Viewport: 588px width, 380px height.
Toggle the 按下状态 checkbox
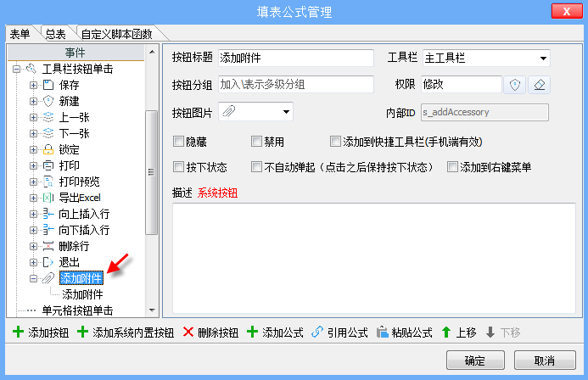click(178, 167)
